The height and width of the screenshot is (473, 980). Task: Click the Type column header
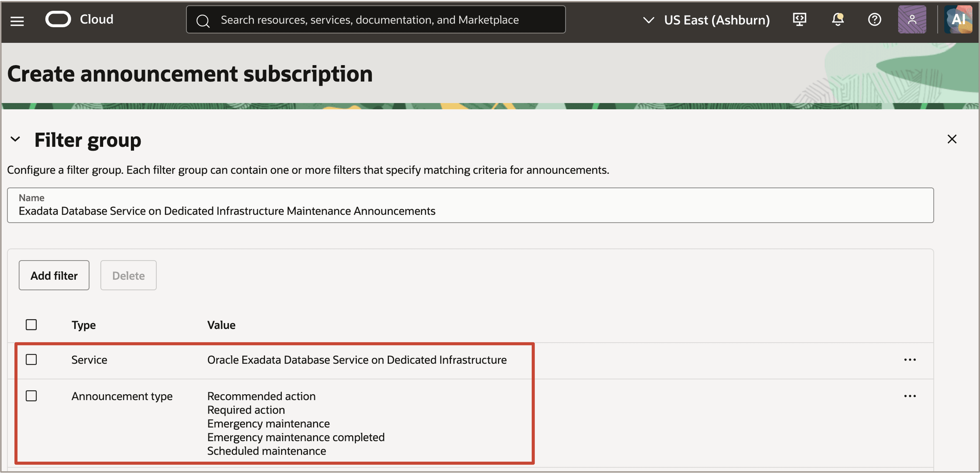tap(84, 325)
